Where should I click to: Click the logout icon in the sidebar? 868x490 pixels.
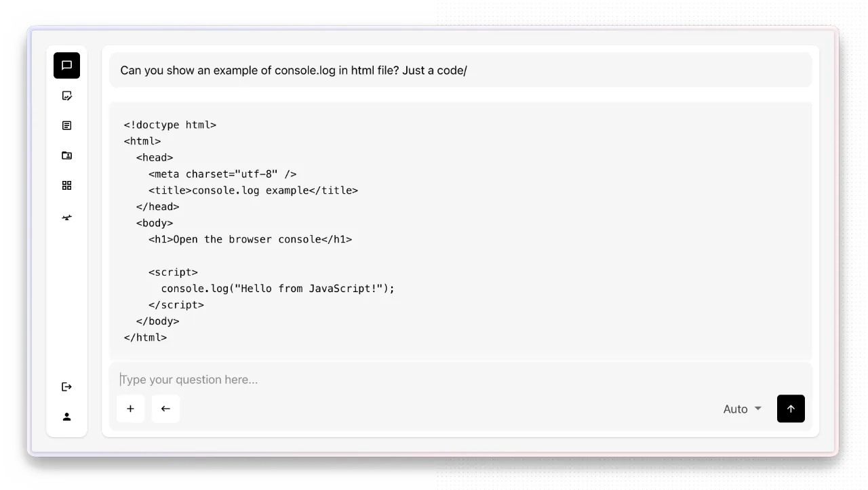pos(66,387)
